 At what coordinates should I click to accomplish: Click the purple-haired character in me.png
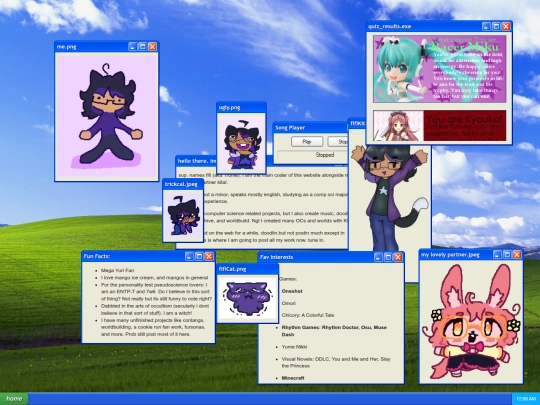[110, 114]
